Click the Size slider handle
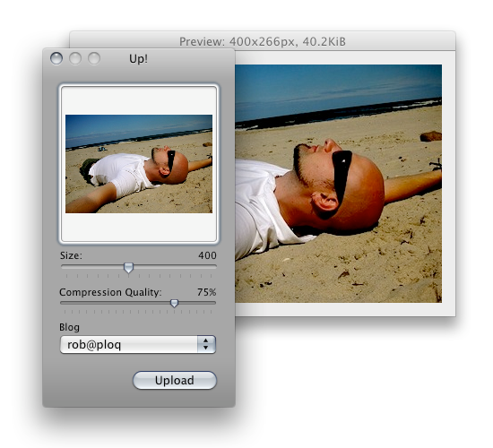The image size is (493, 448). (x=128, y=268)
